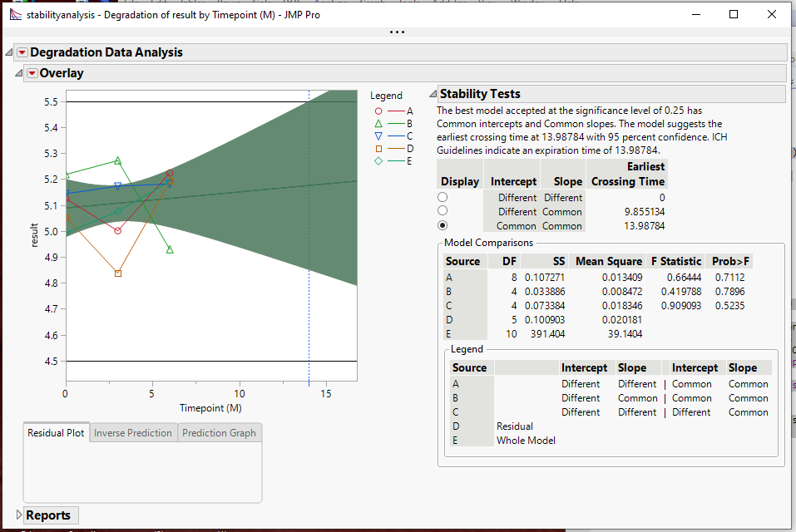
Task: Select the Different Intercept Common Slope radio button
Action: [x=442, y=211]
